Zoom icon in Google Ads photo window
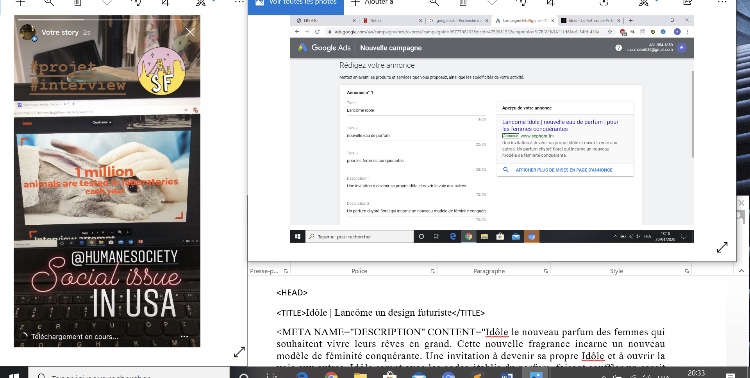 pos(434,3)
